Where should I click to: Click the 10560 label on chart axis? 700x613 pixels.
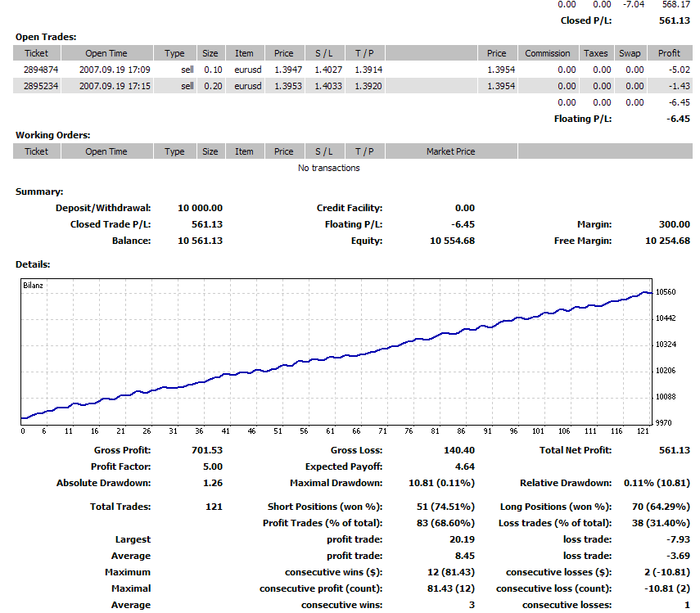click(667, 292)
